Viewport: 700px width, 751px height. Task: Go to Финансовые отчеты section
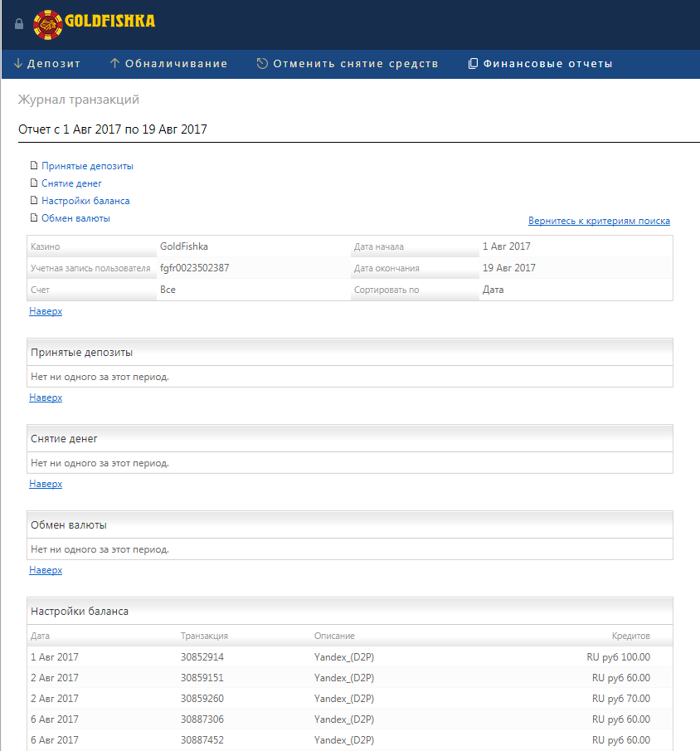coord(548,64)
